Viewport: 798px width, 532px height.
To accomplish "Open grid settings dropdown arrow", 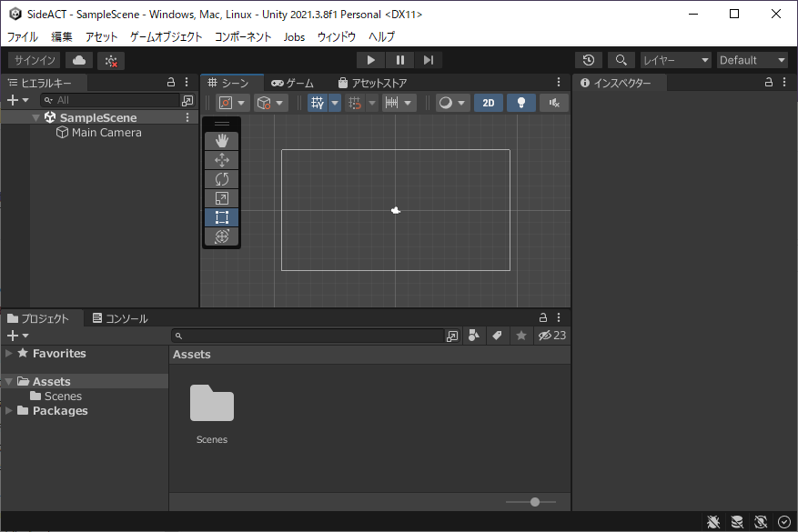I will (335, 103).
